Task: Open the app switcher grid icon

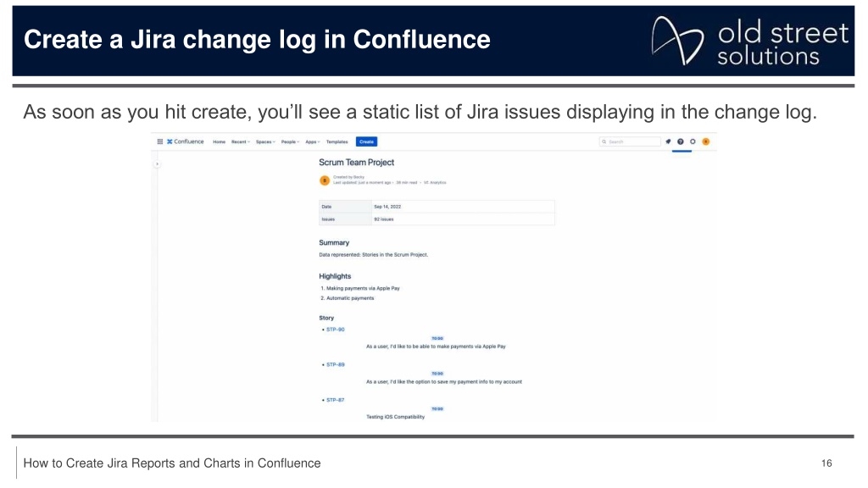Action: 160,141
